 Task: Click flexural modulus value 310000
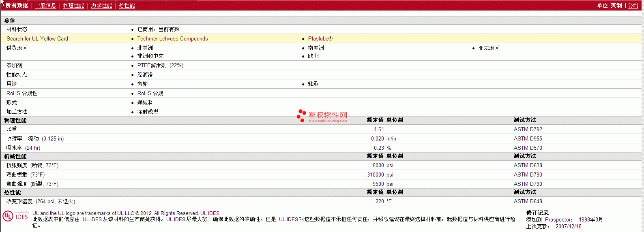376,175
